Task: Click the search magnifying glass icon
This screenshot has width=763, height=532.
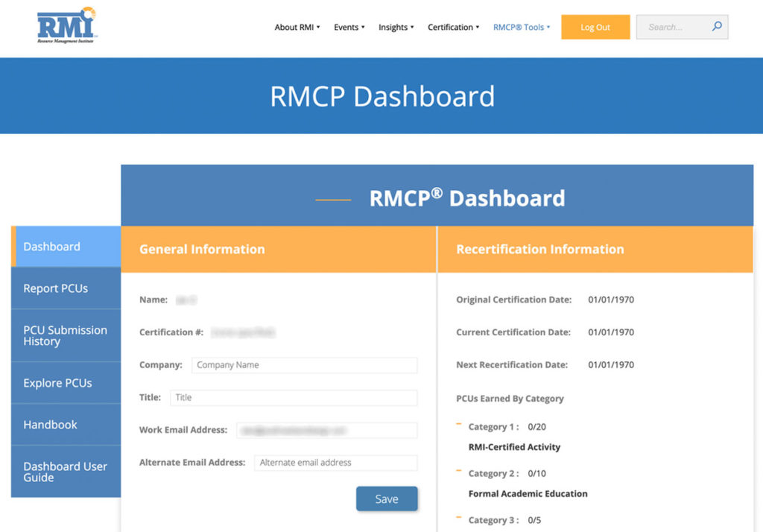Action: [x=716, y=27]
